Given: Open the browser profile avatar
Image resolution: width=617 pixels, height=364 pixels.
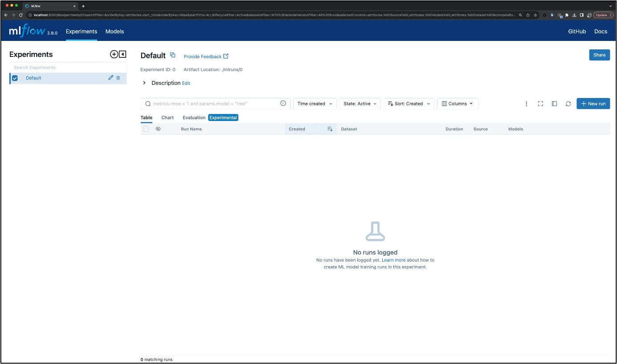Looking at the screenshot, I should tap(589, 15).
